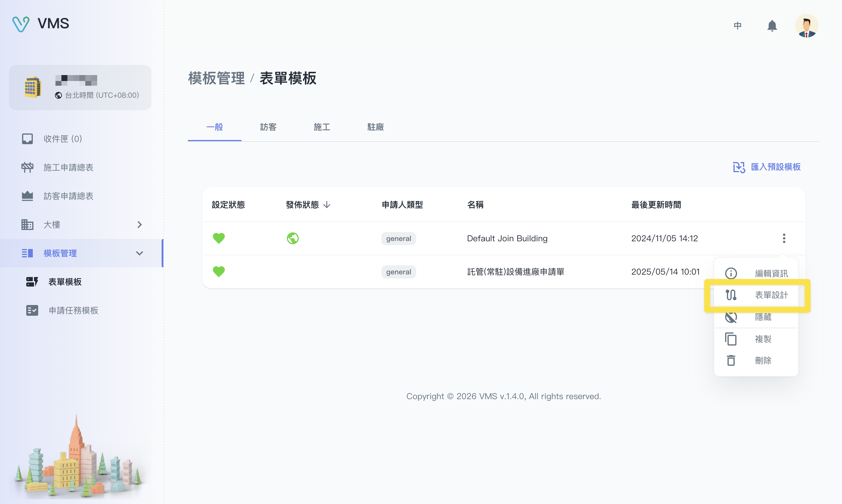This screenshot has width=842, height=504.
Task: Collapse the 模板管理 sidebar section
Action: pyautogui.click(x=139, y=253)
